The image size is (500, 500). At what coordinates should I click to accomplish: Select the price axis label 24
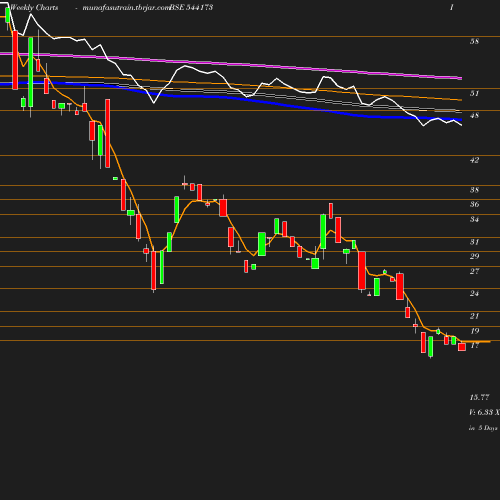point(474,293)
